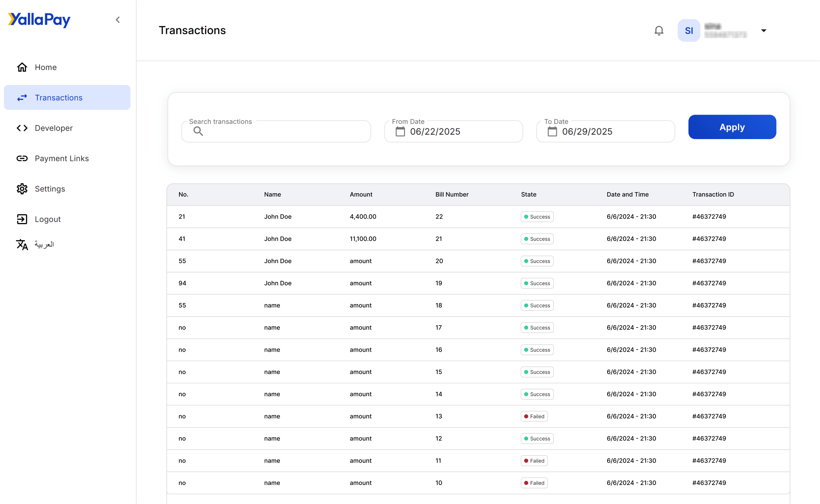Click the Payment Links chain icon
The height and width of the screenshot is (504, 820).
(x=22, y=158)
